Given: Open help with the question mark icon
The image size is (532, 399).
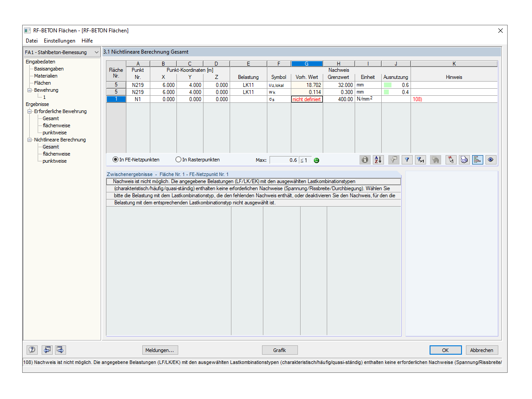Looking at the screenshot, I should 32,350.
